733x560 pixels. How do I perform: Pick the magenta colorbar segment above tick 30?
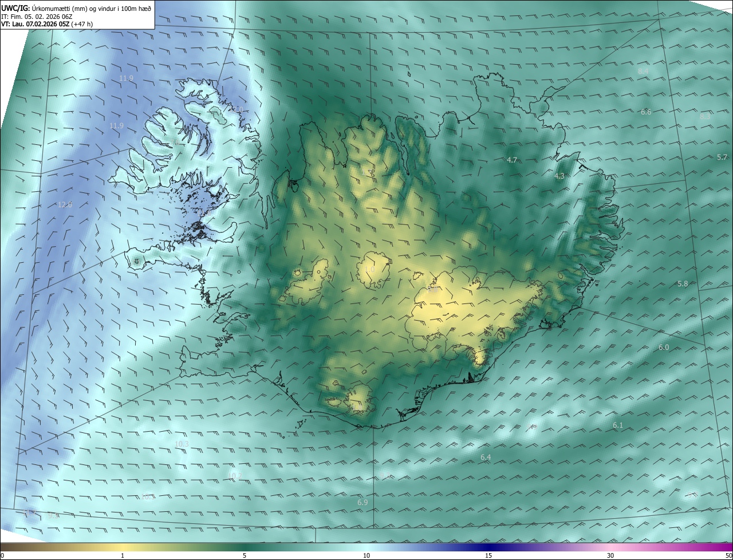[610, 547]
